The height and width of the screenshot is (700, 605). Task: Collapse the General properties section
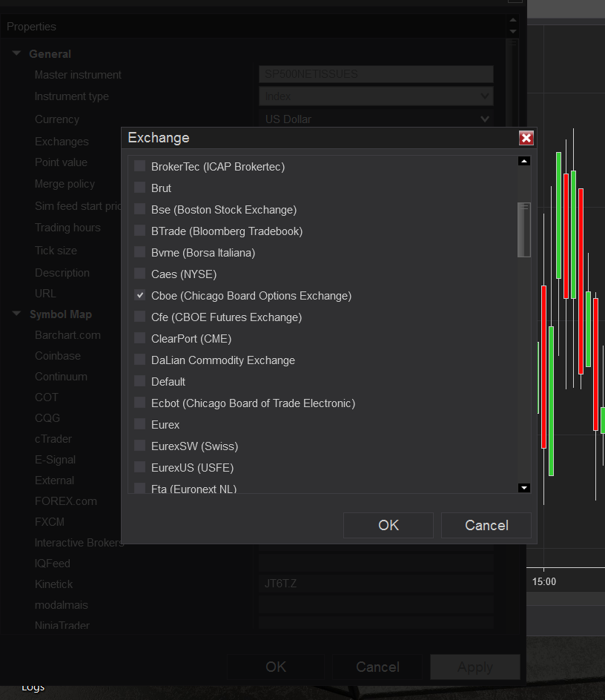(16, 53)
